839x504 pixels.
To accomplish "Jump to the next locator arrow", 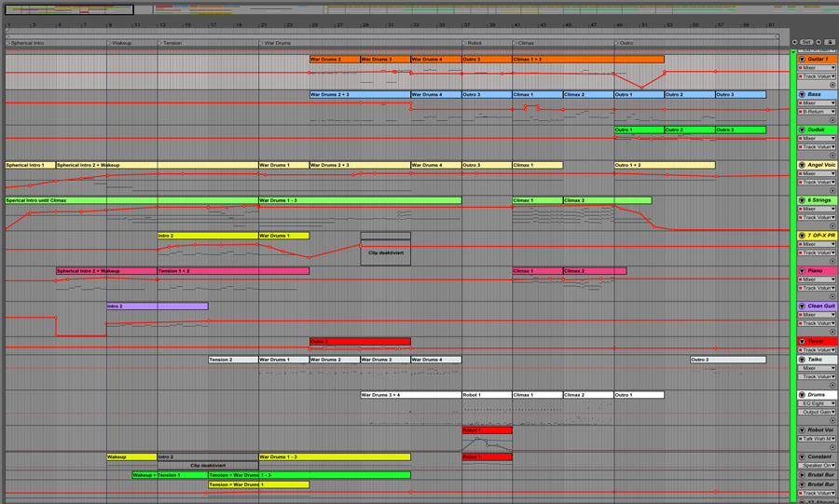I will point(819,42).
